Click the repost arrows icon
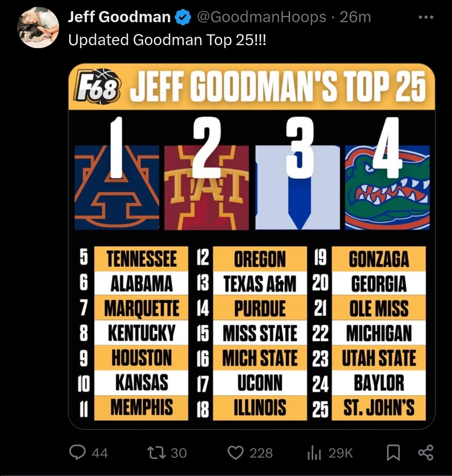 pos(157,453)
